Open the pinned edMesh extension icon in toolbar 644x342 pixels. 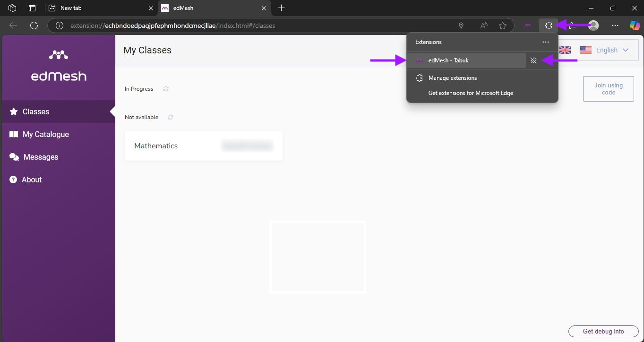pos(528,26)
